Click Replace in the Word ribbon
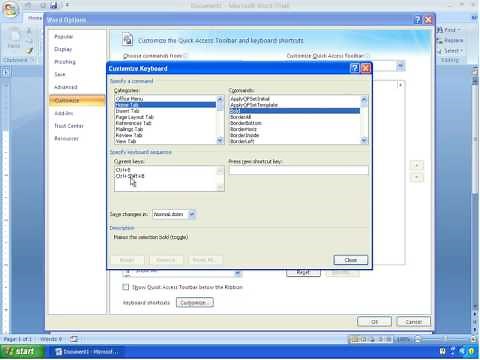Image resolution: width=480 pixels, height=360 pixels. coord(450,40)
